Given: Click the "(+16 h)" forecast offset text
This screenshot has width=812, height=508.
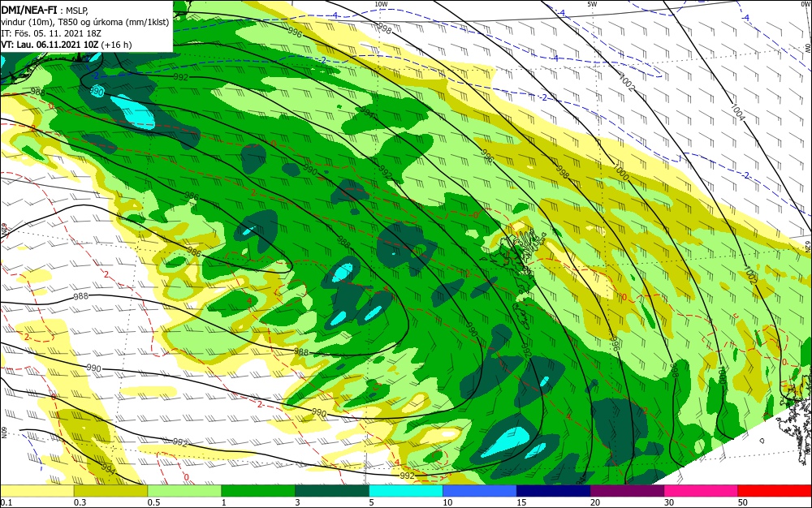Looking at the screenshot, I should point(116,45).
